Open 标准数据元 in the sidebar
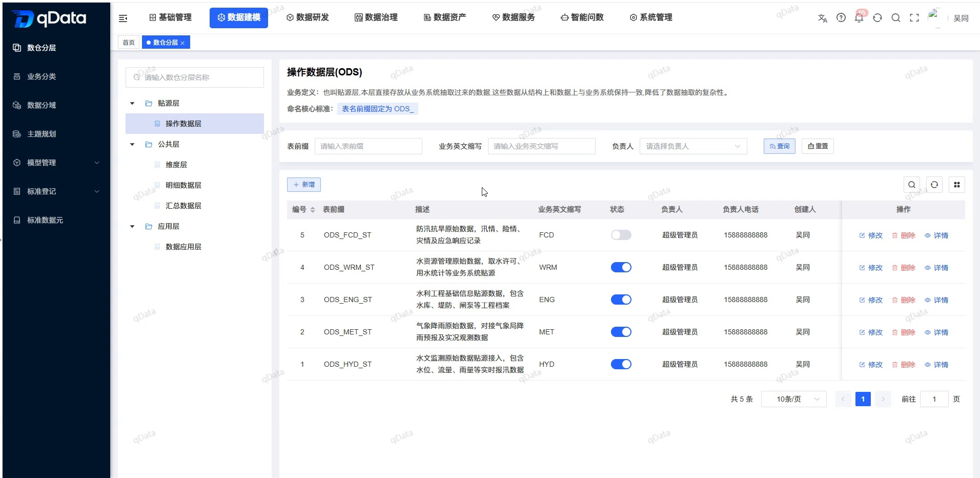The width and height of the screenshot is (980, 478). (x=56, y=220)
